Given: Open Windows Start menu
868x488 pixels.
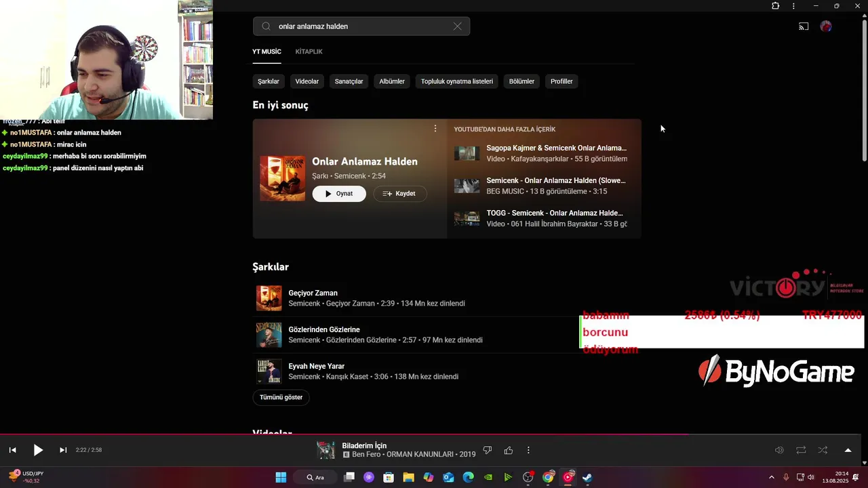Looking at the screenshot, I should pos(281,477).
